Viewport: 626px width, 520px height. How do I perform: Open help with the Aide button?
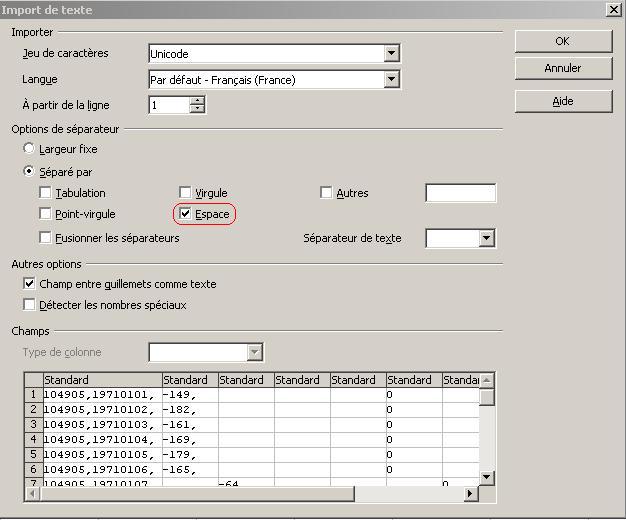tap(563, 101)
